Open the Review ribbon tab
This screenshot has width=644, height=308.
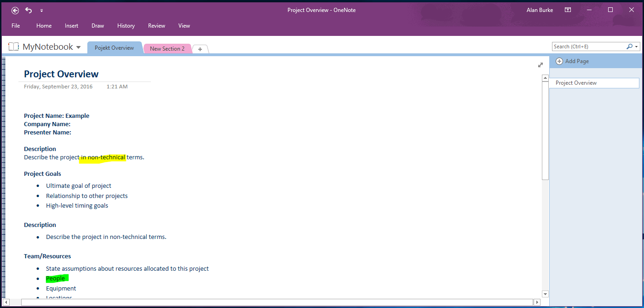point(156,26)
